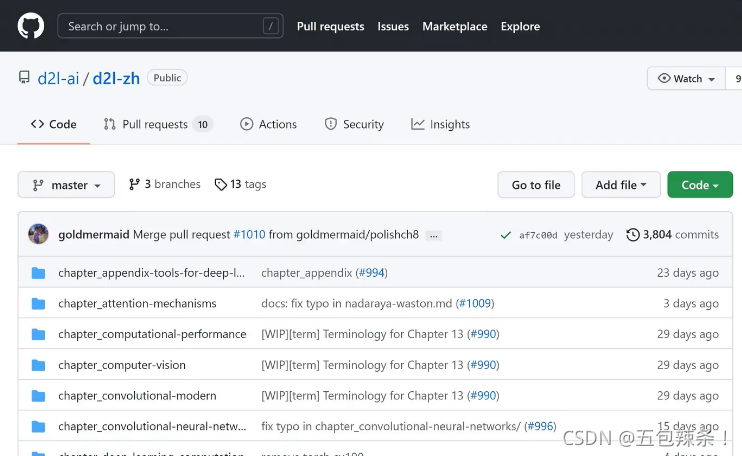Switch to the Code tab
The height and width of the screenshot is (456, 742).
click(53, 124)
